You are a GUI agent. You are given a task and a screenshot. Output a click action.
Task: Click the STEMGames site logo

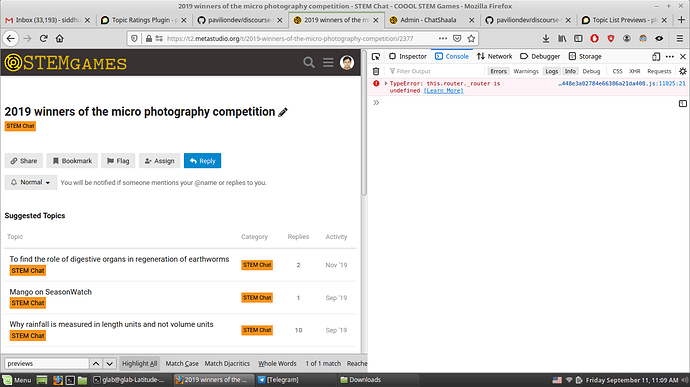tap(66, 63)
